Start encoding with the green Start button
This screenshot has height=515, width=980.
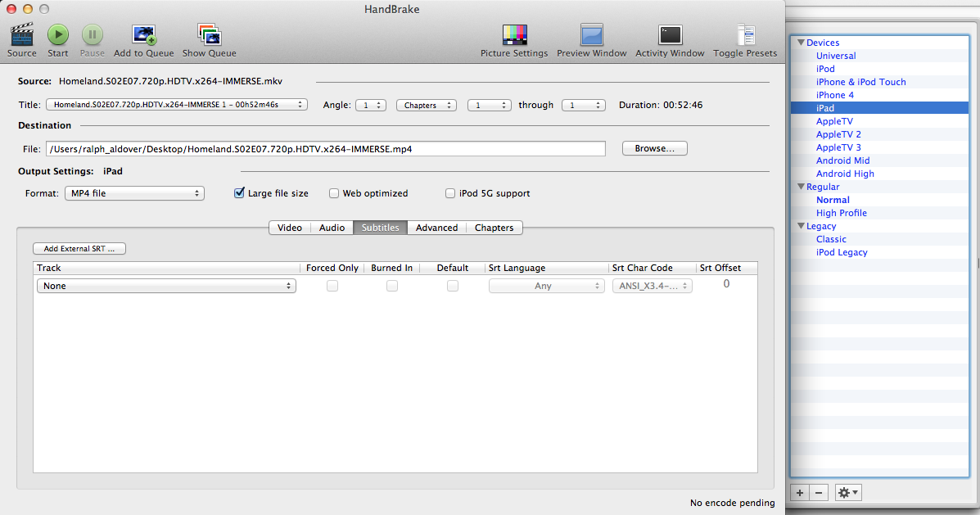pyautogui.click(x=58, y=35)
